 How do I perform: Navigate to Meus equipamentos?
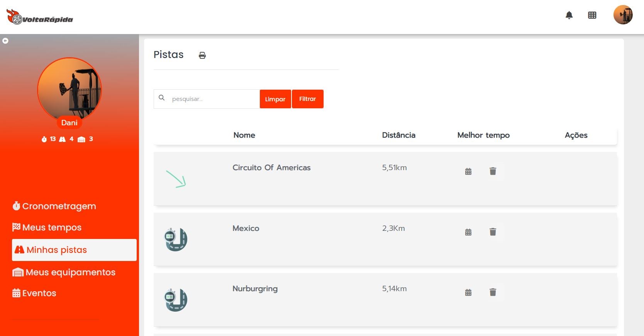(x=64, y=272)
